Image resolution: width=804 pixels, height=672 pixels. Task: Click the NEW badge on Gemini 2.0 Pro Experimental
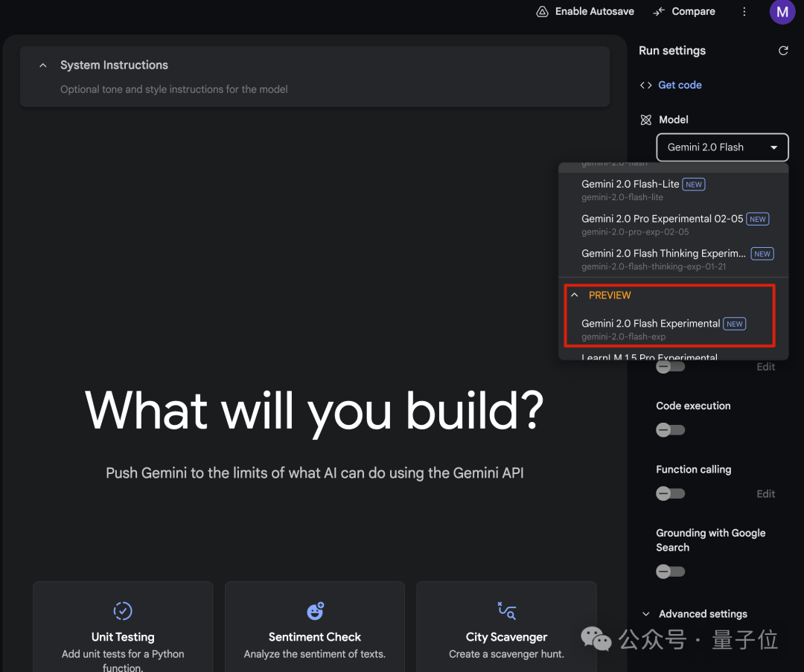[x=757, y=220]
